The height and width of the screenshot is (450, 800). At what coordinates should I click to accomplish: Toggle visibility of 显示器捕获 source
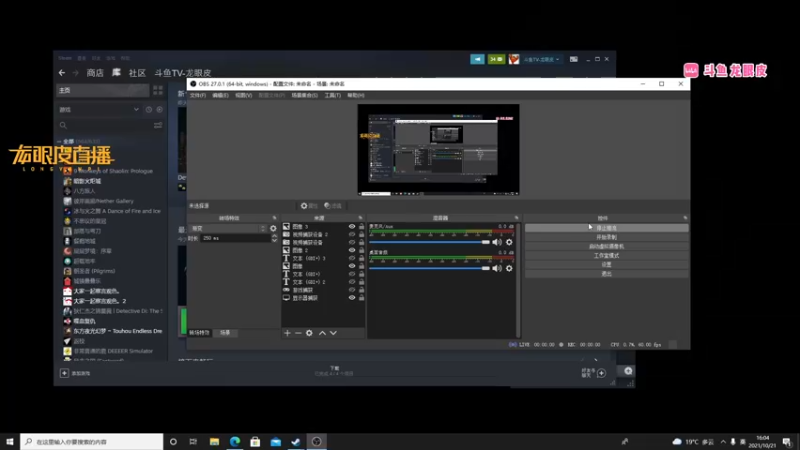pyautogui.click(x=352, y=297)
